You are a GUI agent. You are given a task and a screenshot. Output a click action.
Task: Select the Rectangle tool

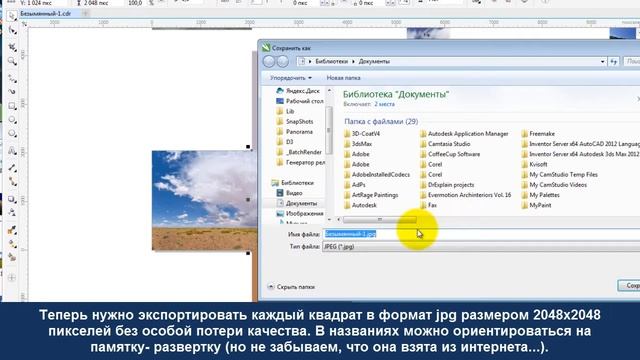pyautogui.click(x=12, y=106)
